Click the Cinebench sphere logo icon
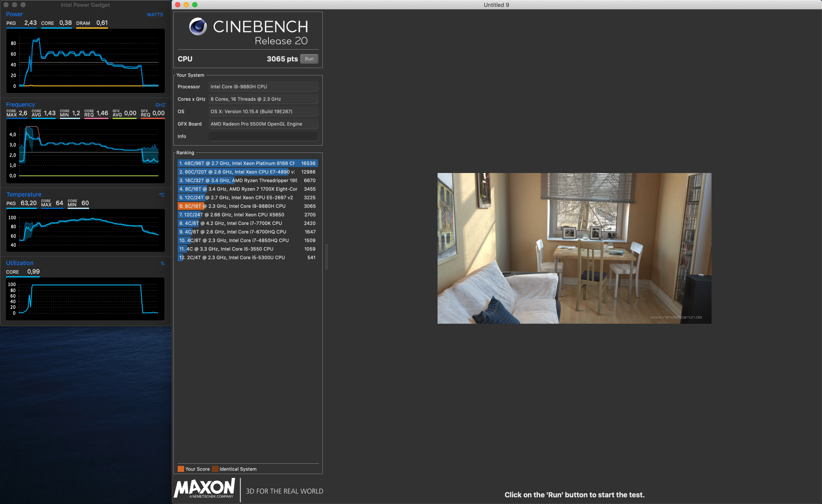 (x=198, y=27)
